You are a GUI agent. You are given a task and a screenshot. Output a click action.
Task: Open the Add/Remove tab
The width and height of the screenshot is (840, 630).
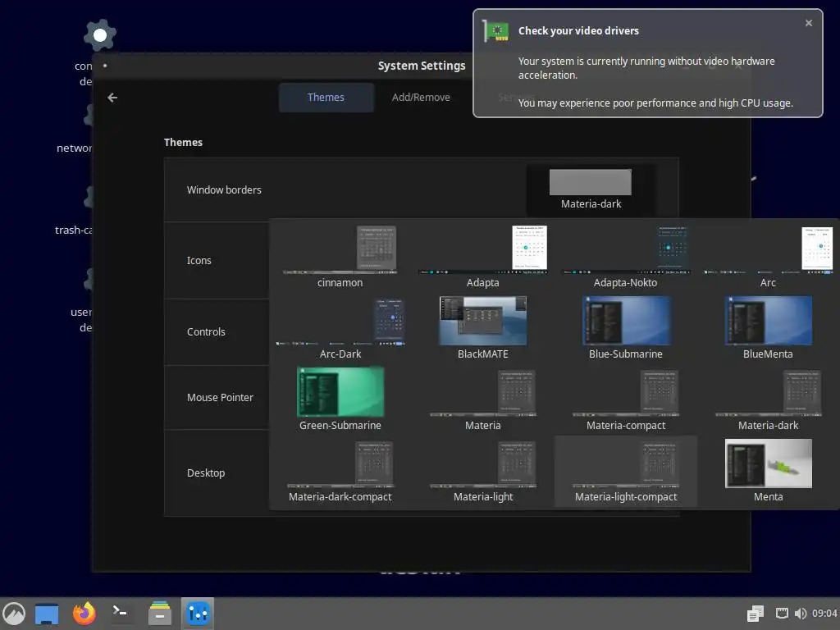click(421, 98)
